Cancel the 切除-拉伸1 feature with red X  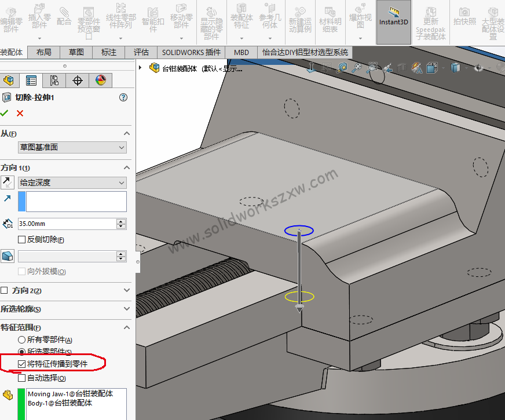(20, 113)
